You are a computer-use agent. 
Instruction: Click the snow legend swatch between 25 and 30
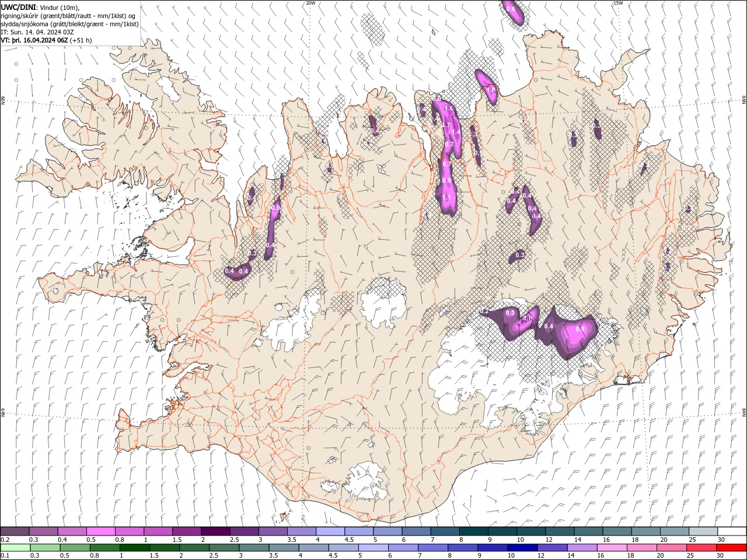[x=703, y=531]
